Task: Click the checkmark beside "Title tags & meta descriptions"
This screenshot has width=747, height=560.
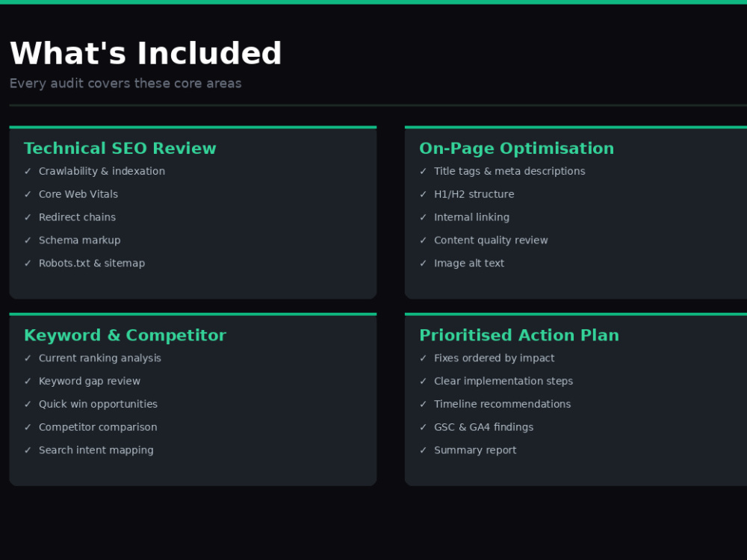Action: (x=423, y=171)
